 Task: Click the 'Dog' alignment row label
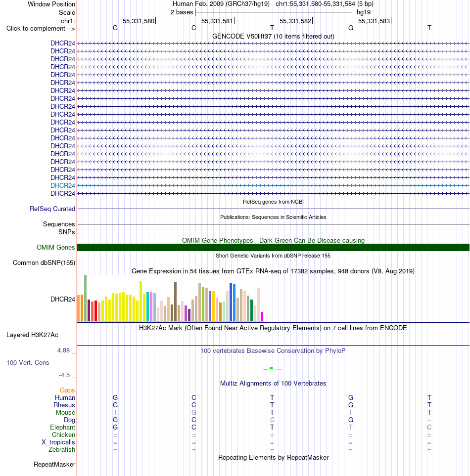click(x=69, y=420)
